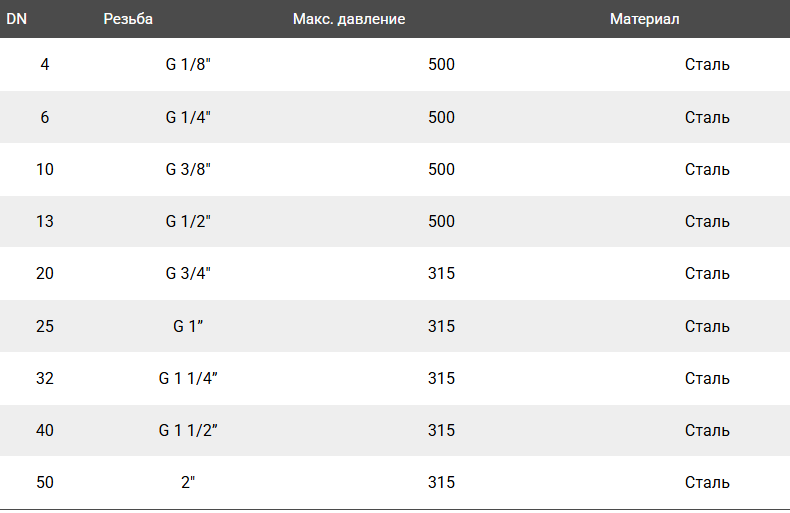Click the Материал column header
The image size is (790, 513).
pyautogui.click(x=645, y=19)
